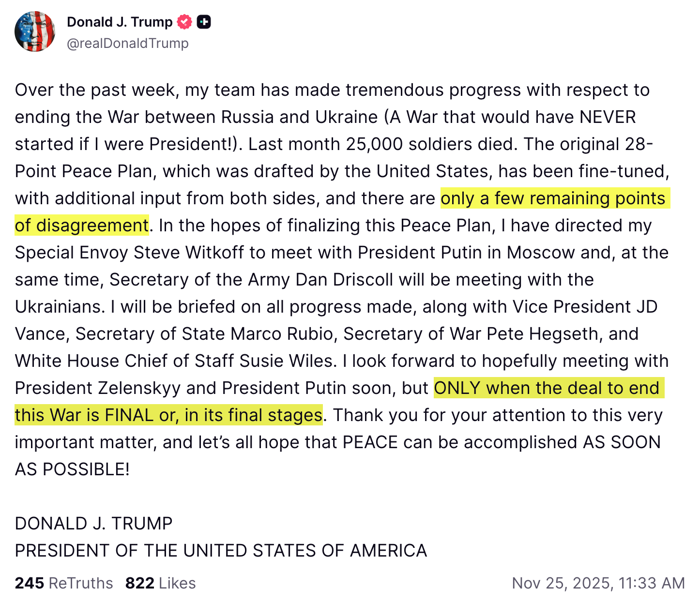This screenshot has width=700, height=604.
Task: Click highlighted text "ONLY when the deal to end"
Action: pyautogui.click(x=547, y=388)
